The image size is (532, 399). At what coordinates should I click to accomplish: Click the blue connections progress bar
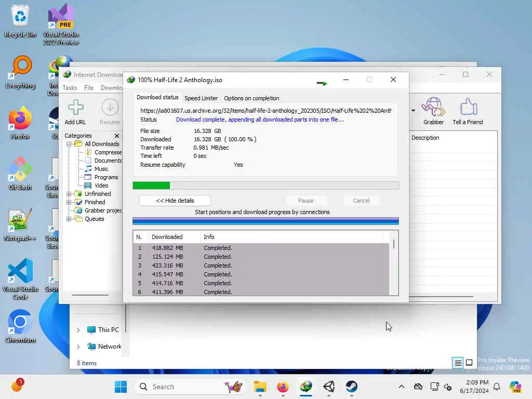click(265, 221)
